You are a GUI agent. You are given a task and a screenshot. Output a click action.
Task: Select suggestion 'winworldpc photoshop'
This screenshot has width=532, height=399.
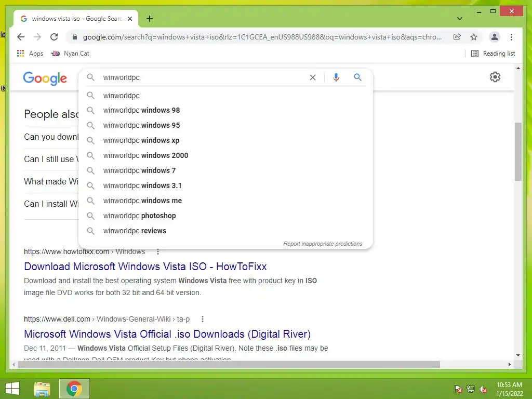click(225, 216)
